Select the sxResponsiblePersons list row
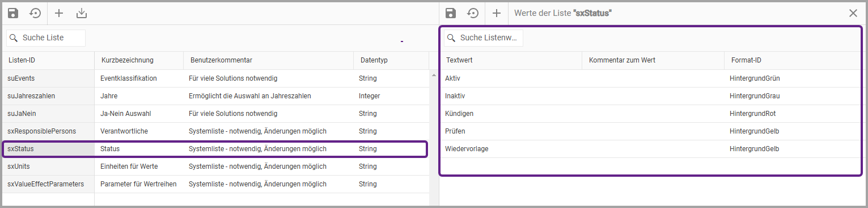 [x=215, y=131]
